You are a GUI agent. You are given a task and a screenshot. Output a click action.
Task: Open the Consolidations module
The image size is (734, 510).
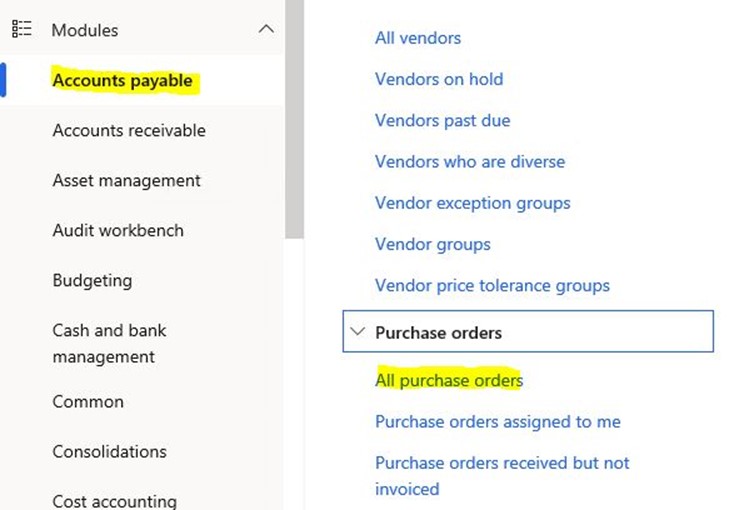109,451
